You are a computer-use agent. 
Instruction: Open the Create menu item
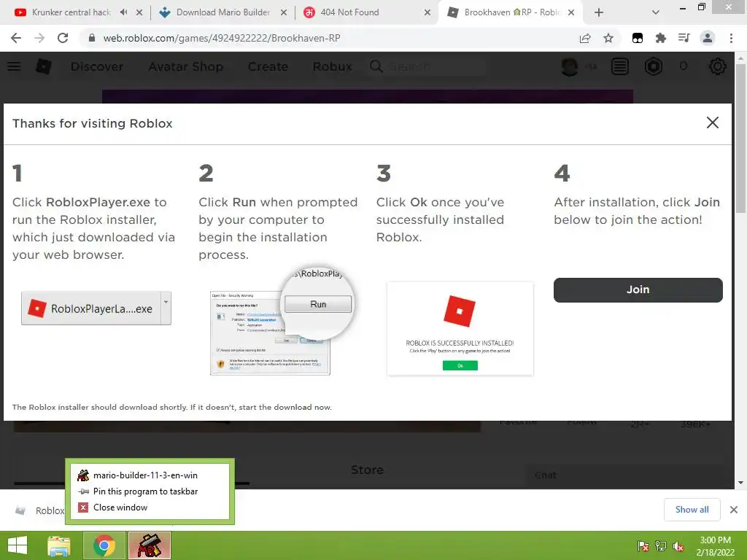pyautogui.click(x=268, y=66)
